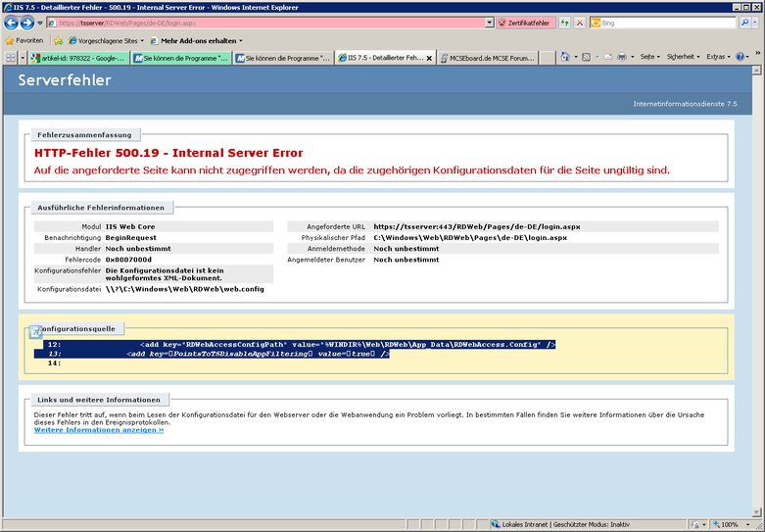Switch to artikel-id: 978322 Google tab
Image resolution: width=765 pixels, height=532 pixels.
78,58
